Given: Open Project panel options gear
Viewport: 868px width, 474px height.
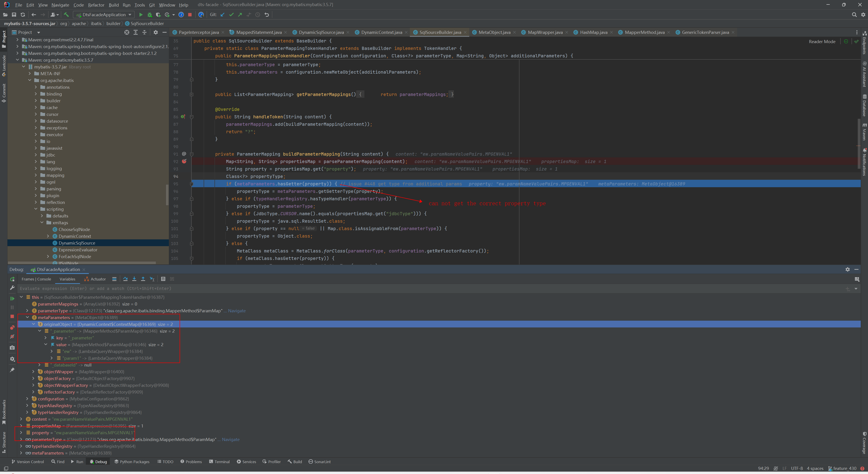Looking at the screenshot, I should tap(156, 32).
